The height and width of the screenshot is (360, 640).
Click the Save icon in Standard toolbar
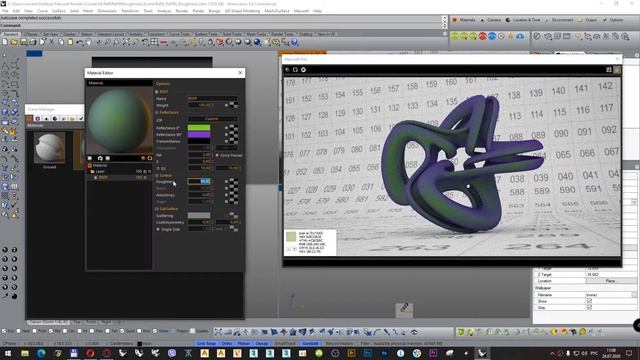tap(24, 42)
